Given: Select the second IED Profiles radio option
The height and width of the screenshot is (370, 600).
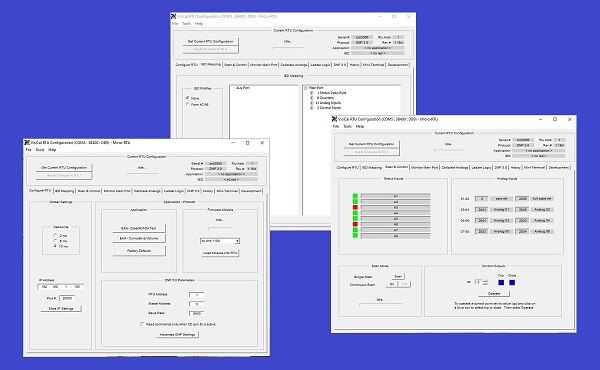Looking at the screenshot, I should [x=188, y=104].
